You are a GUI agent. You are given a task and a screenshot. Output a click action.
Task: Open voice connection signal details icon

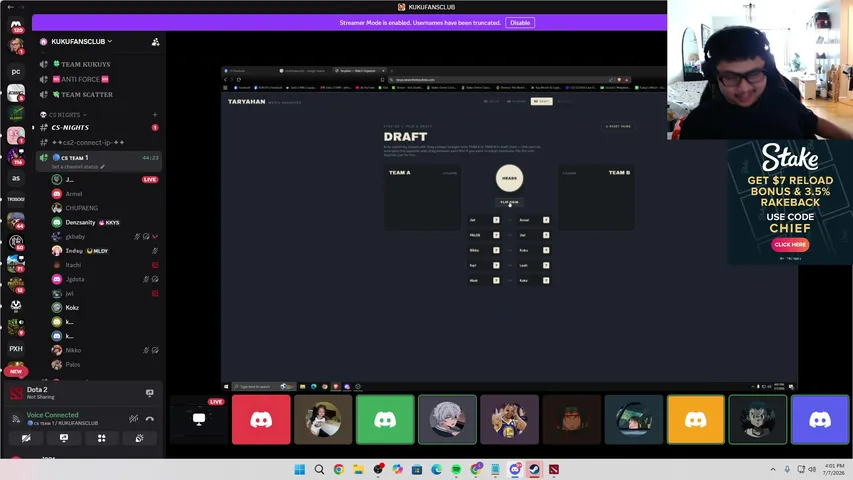[x=16, y=419]
